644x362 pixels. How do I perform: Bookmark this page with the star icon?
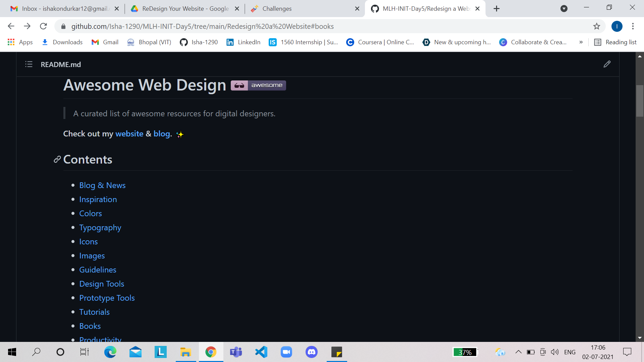(597, 26)
